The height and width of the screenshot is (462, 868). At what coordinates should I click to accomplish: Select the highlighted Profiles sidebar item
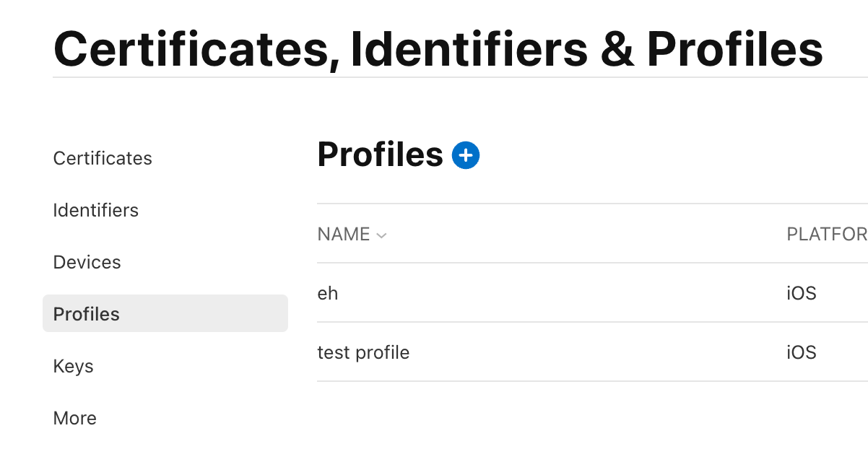[x=87, y=314]
